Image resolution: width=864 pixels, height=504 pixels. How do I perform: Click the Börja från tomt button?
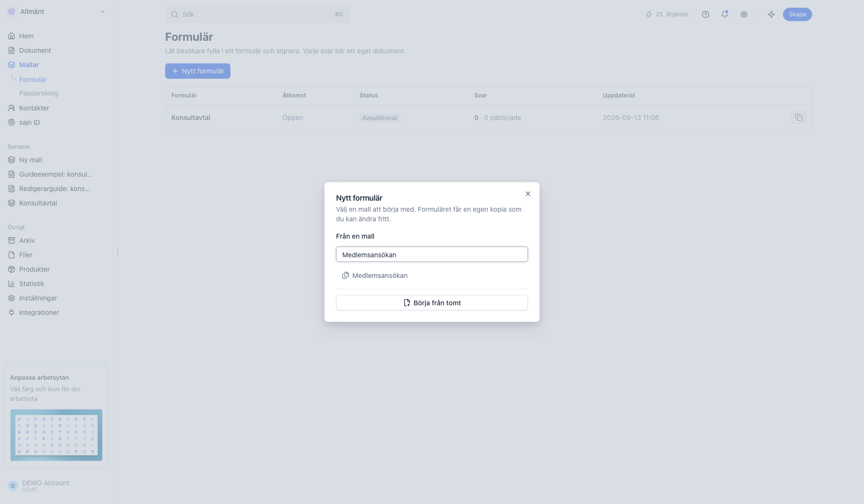432,303
